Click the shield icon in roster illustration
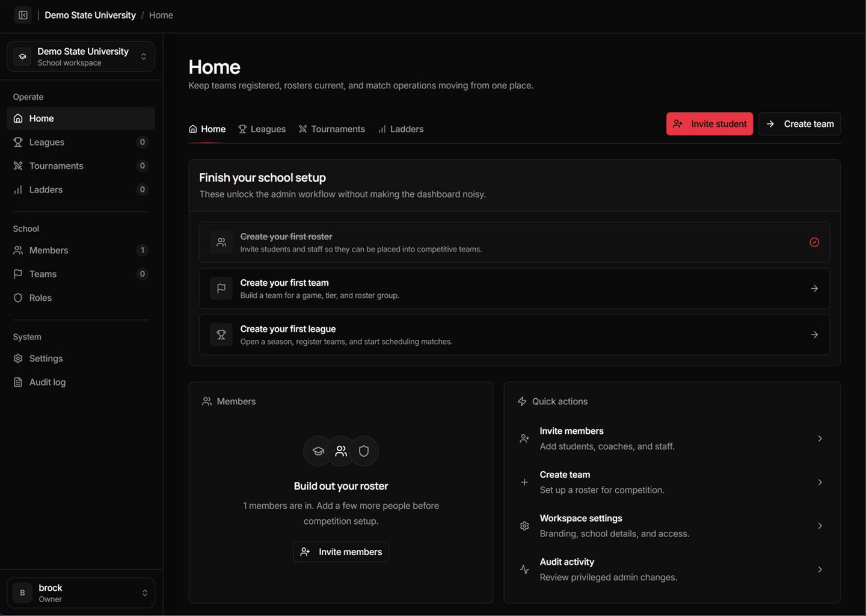The height and width of the screenshot is (616, 866). (x=364, y=451)
